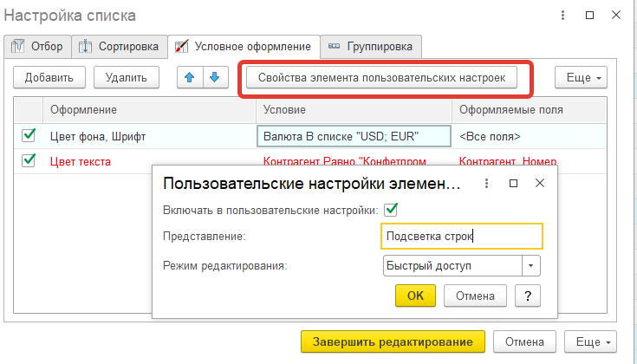
Task: Maximize the Пользовательские настройки dialog
Action: point(513,184)
